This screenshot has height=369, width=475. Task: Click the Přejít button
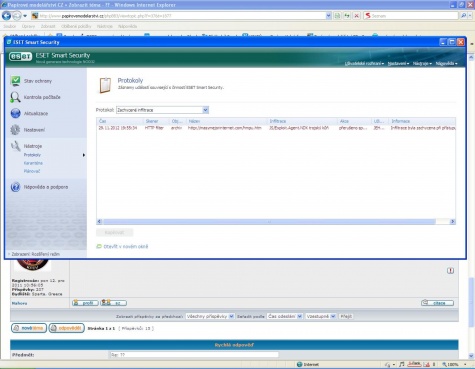346,316
